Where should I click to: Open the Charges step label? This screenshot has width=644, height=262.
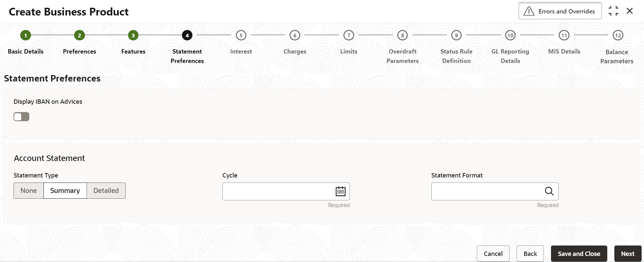click(295, 52)
